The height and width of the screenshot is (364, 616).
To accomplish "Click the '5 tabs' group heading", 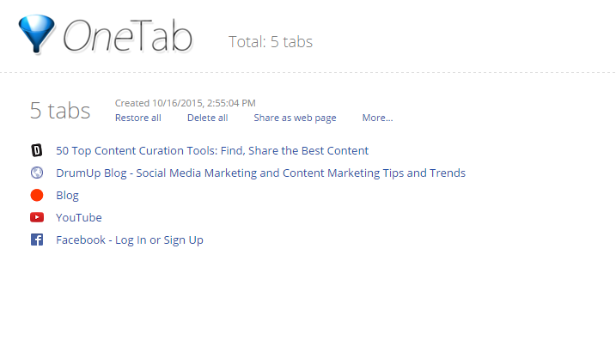I will pos(60,111).
